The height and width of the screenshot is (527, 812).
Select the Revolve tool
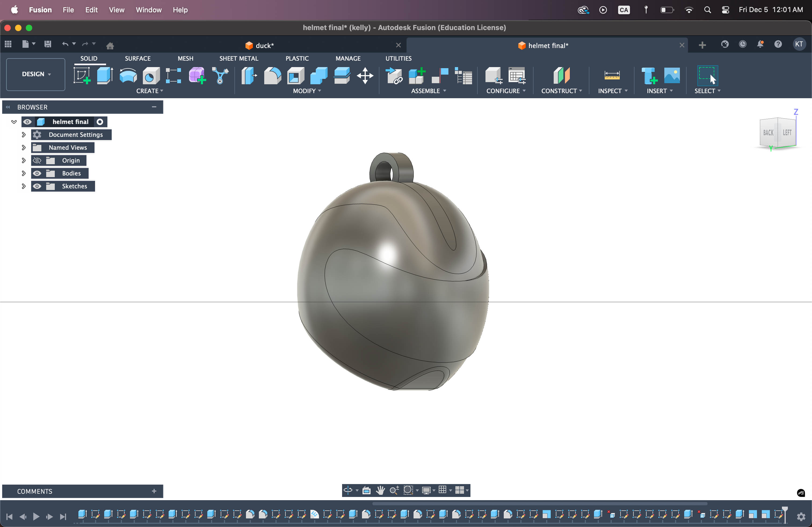pyautogui.click(x=128, y=75)
